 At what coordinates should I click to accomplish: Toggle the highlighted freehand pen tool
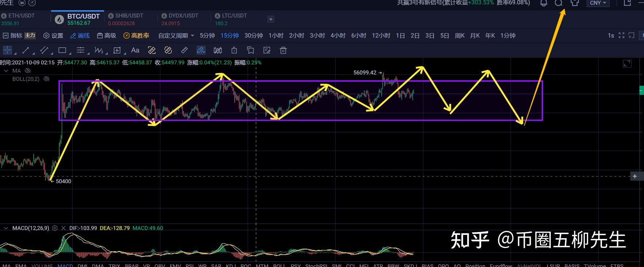(x=201, y=50)
